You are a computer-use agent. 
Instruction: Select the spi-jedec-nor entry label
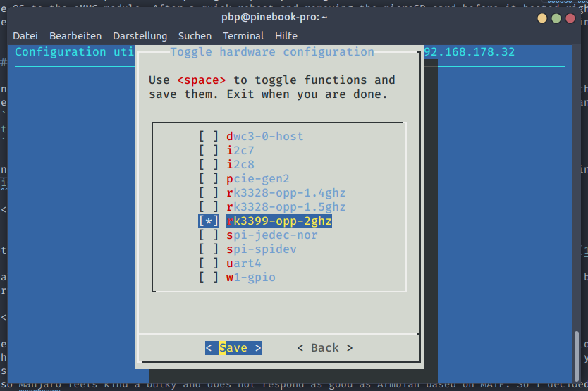(x=272, y=235)
